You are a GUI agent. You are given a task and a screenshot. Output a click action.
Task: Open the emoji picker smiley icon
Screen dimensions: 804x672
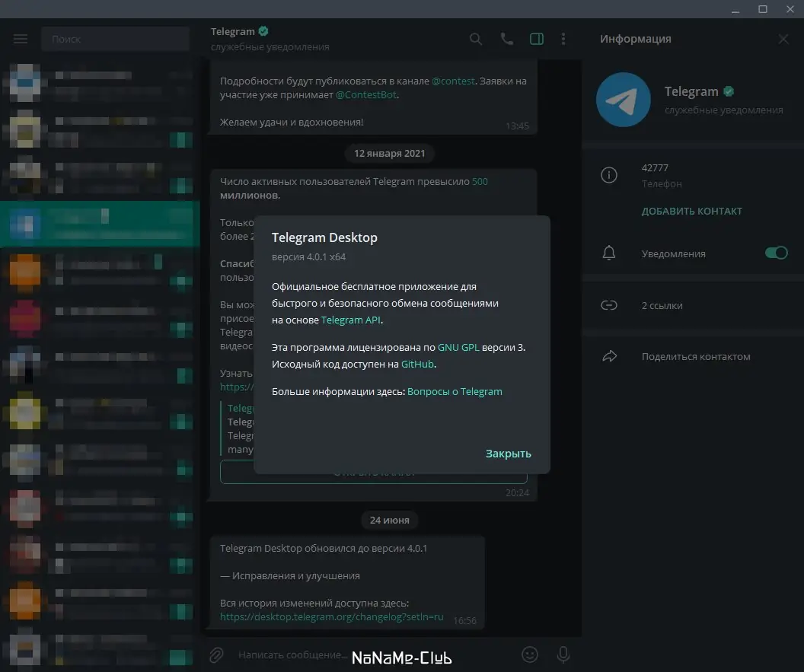pyautogui.click(x=530, y=654)
